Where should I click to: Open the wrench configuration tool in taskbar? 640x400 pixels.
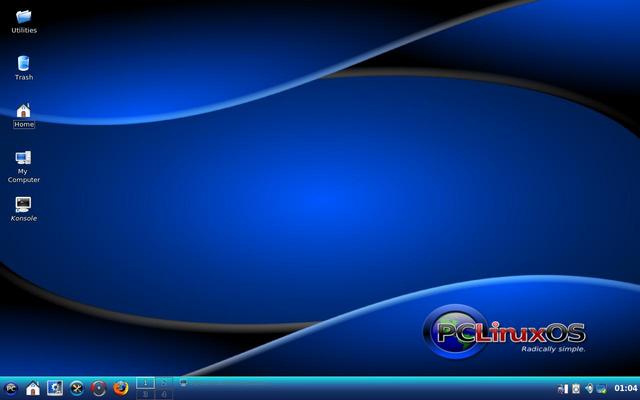pyautogui.click(x=77, y=388)
